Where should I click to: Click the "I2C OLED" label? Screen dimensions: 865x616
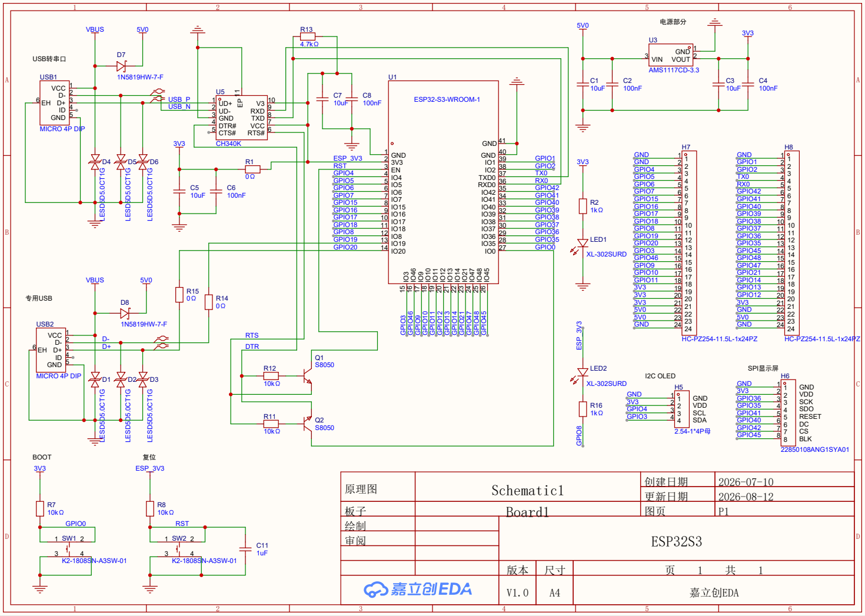point(660,376)
